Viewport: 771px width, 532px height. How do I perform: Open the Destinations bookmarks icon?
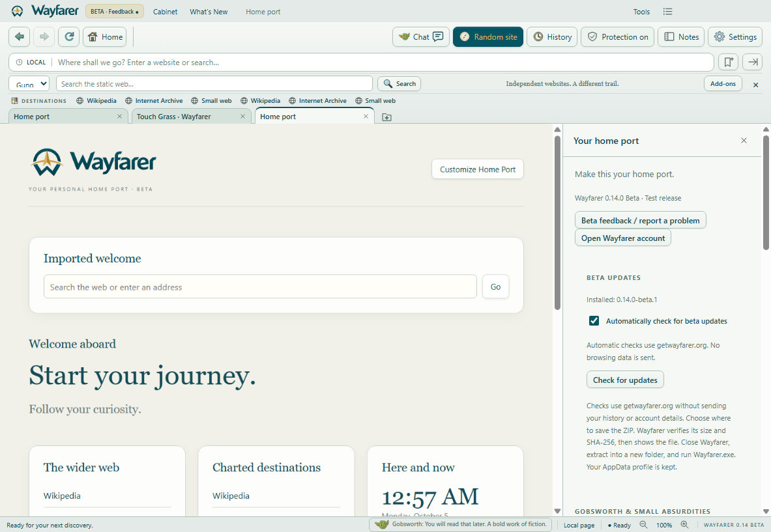tap(15, 101)
